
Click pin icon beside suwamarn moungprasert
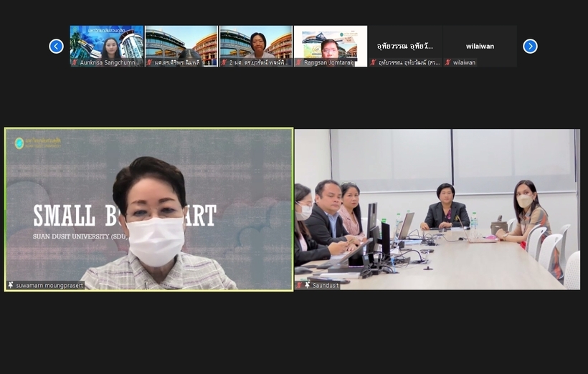(x=11, y=286)
